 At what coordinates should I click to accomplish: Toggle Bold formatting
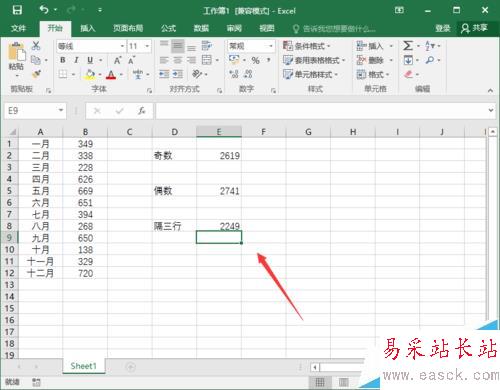tap(63, 60)
